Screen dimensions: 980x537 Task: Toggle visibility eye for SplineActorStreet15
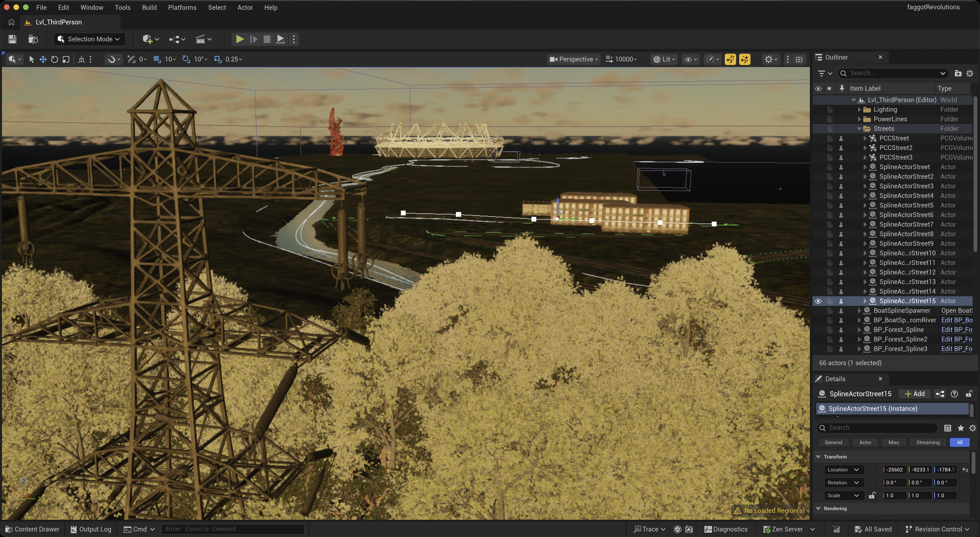click(818, 301)
